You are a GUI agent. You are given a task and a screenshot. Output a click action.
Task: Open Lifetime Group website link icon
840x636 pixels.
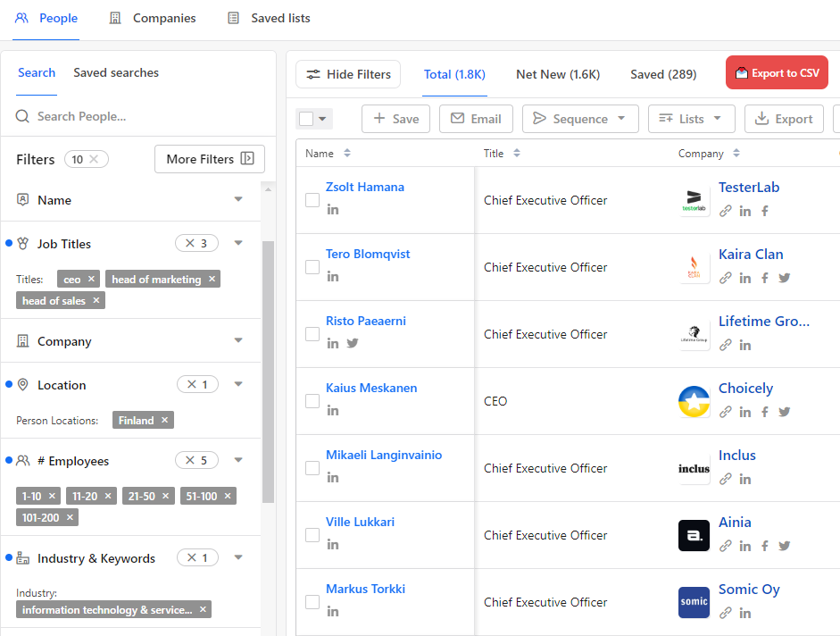click(726, 345)
